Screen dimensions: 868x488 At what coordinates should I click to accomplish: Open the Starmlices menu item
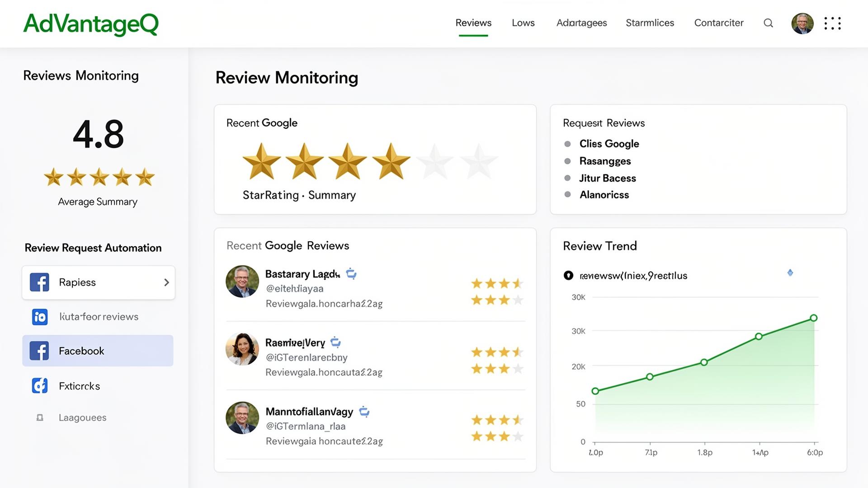(650, 23)
